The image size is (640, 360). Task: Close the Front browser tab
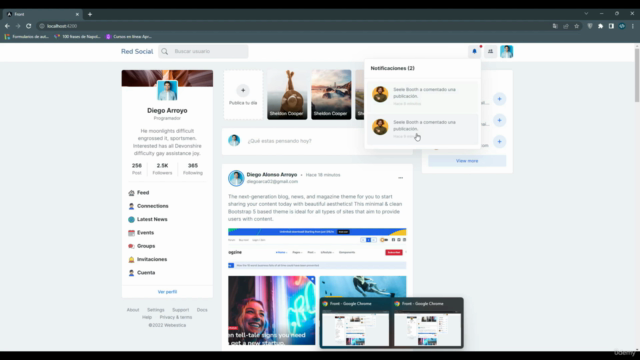[77, 14]
